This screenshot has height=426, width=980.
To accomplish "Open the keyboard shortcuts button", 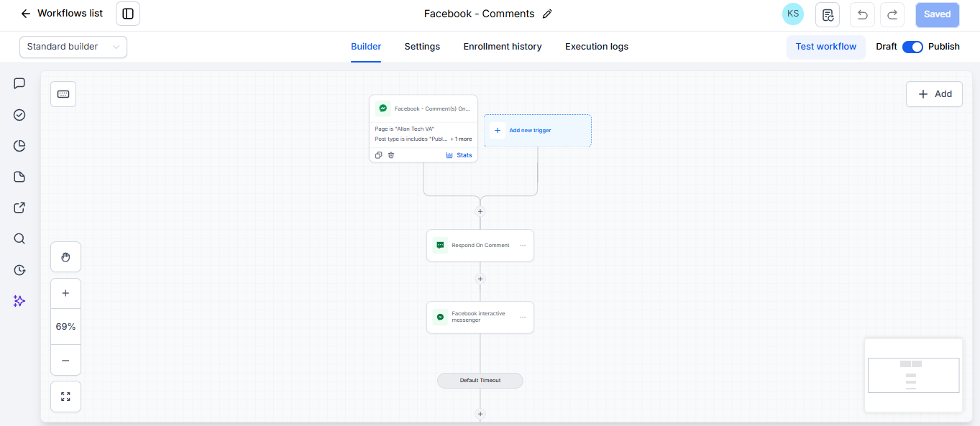I will coord(63,94).
